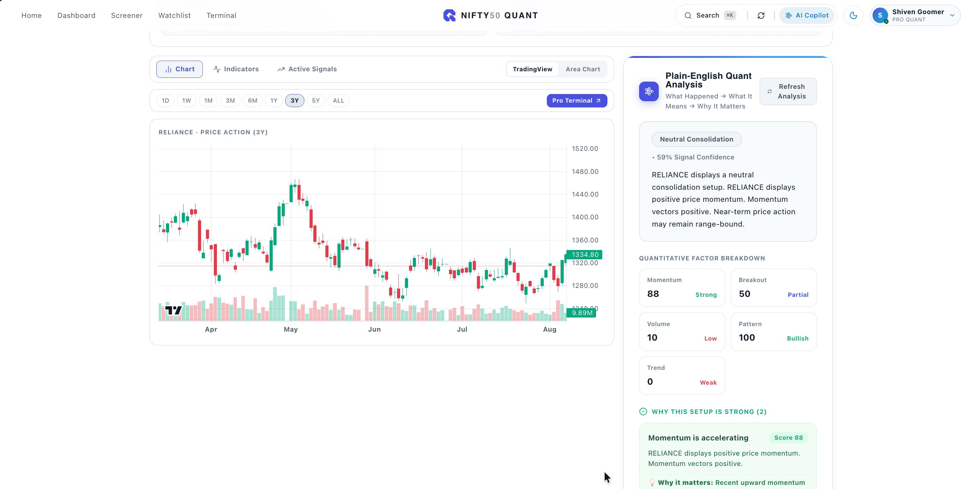Click the Neutral Consolidation badge
The height and width of the screenshot is (489, 980).
[x=696, y=139]
